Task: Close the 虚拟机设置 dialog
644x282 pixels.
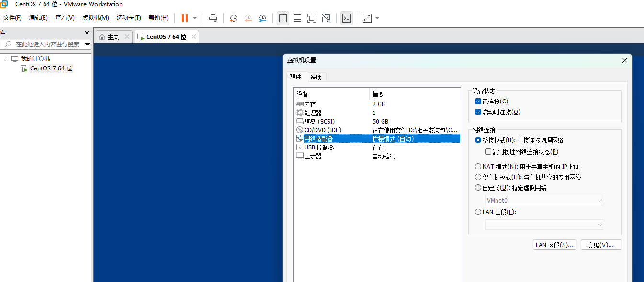Action: coord(624,60)
